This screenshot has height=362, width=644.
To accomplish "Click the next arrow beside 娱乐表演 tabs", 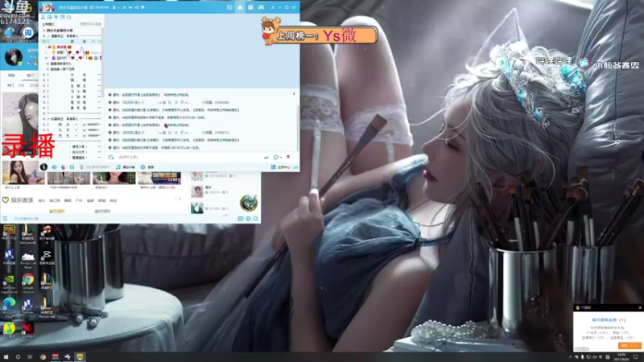I will click(180, 199).
